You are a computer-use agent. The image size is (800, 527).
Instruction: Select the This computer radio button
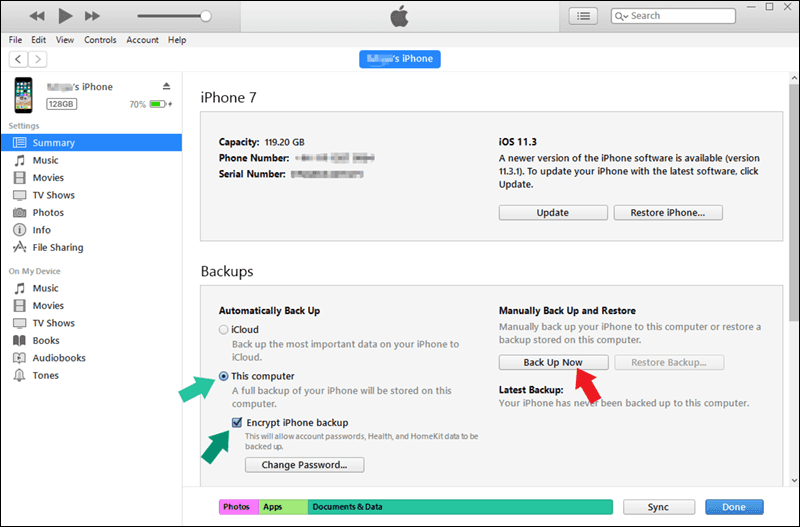pos(223,376)
